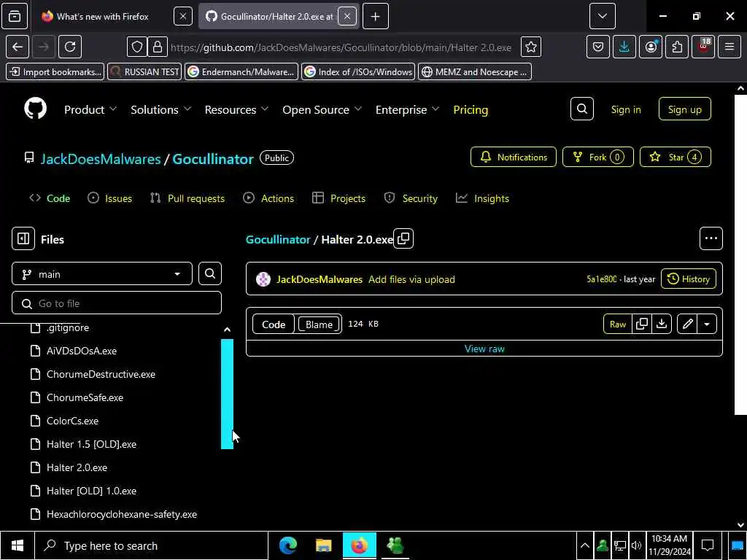
Task: Expand the Product navigation dropdown
Action: 90,109
